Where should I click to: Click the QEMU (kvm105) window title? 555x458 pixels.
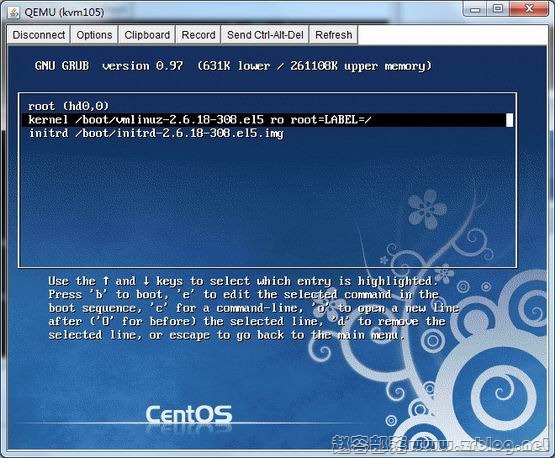click(x=64, y=12)
